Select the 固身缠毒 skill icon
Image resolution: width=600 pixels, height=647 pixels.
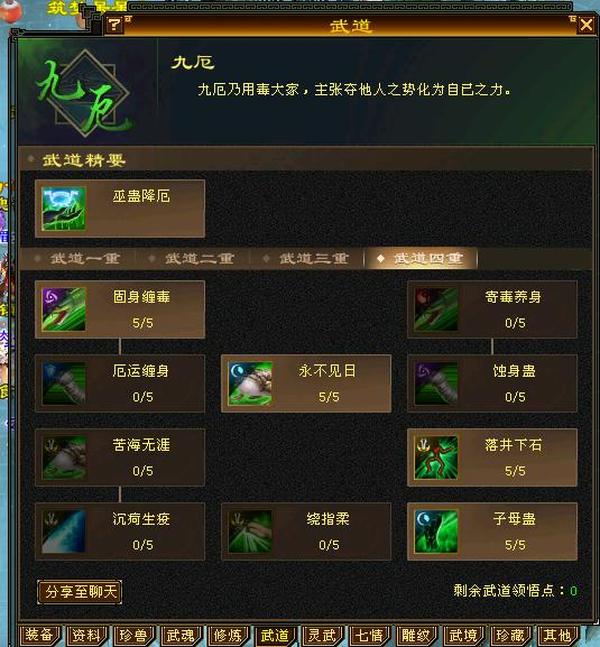[64, 309]
